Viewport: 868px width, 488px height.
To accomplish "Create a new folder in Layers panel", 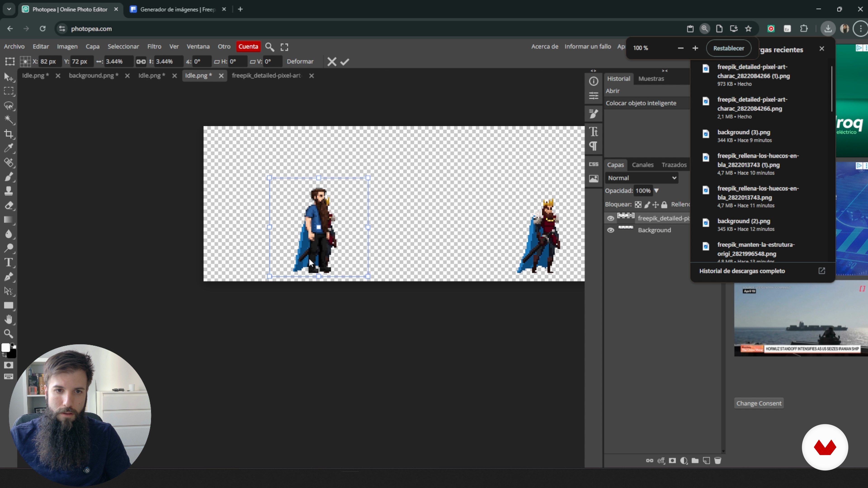I will (x=695, y=461).
